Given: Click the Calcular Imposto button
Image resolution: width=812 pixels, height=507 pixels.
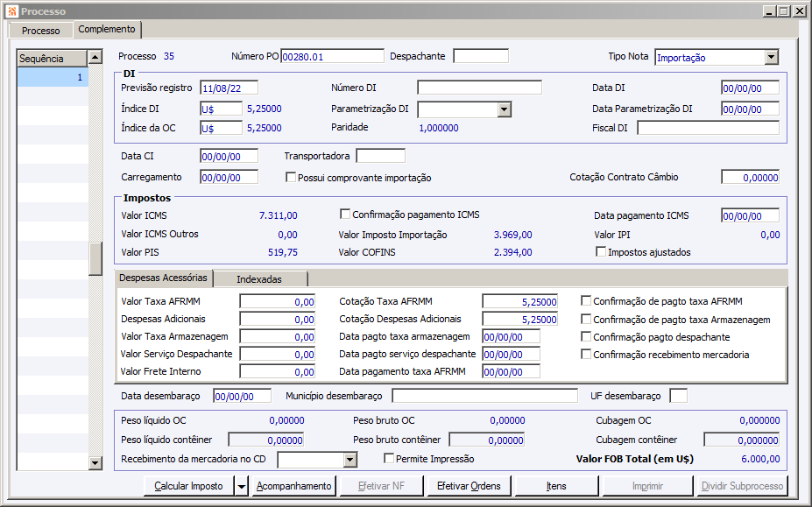Looking at the screenshot, I should point(188,486).
